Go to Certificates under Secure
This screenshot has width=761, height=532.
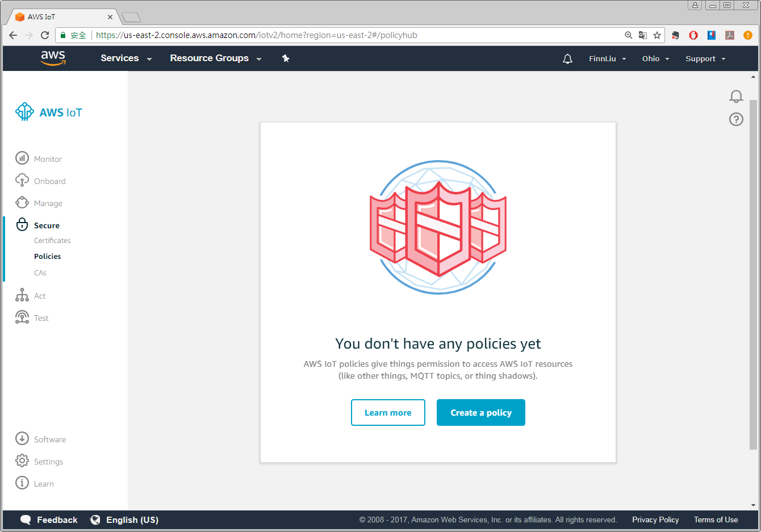[52, 241]
